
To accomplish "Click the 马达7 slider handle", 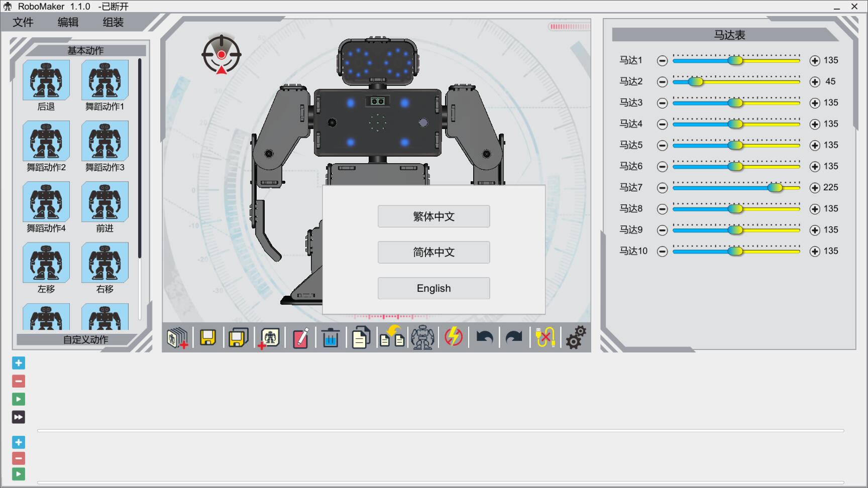I will 775,187.
